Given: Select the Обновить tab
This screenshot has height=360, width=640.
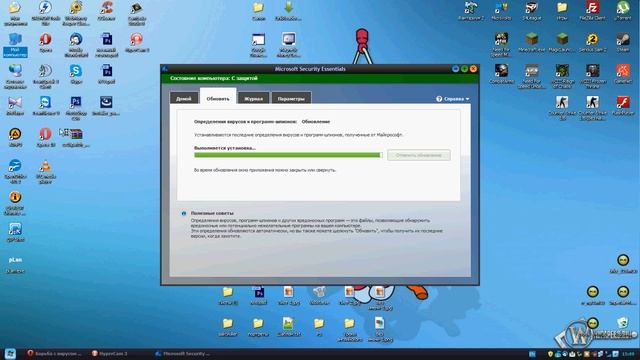Looking at the screenshot, I should point(218,98).
